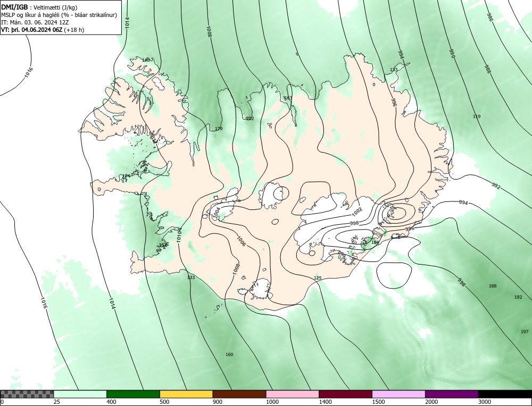Click the valid time "VT: þri. 04.06.2024 06Z"
The height and width of the screenshot is (406, 532).
pyautogui.click(x=31, y=30)
